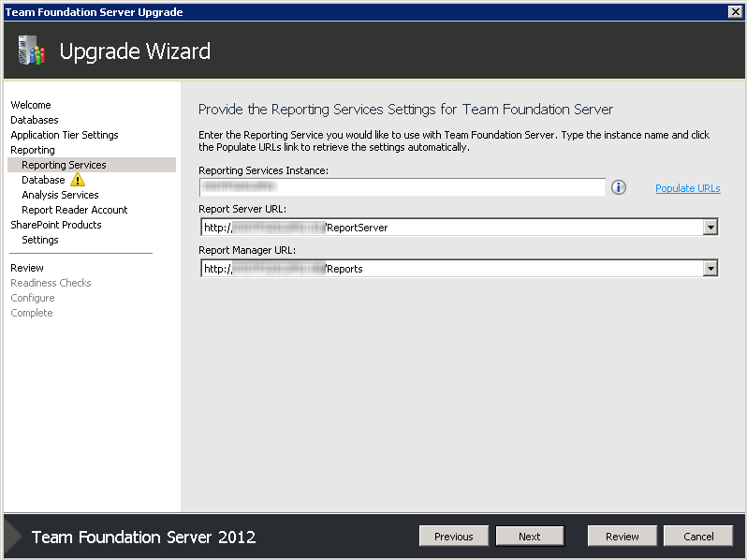
Task: Select the Reporting step in sidebar
Action: coord(33,150)
